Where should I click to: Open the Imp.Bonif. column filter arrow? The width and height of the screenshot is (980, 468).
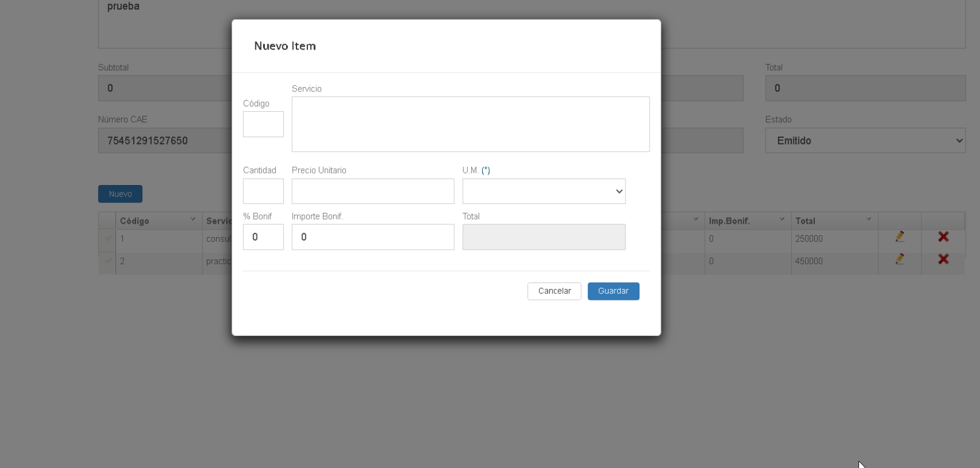pyautogui.click(x=782, y=219)
